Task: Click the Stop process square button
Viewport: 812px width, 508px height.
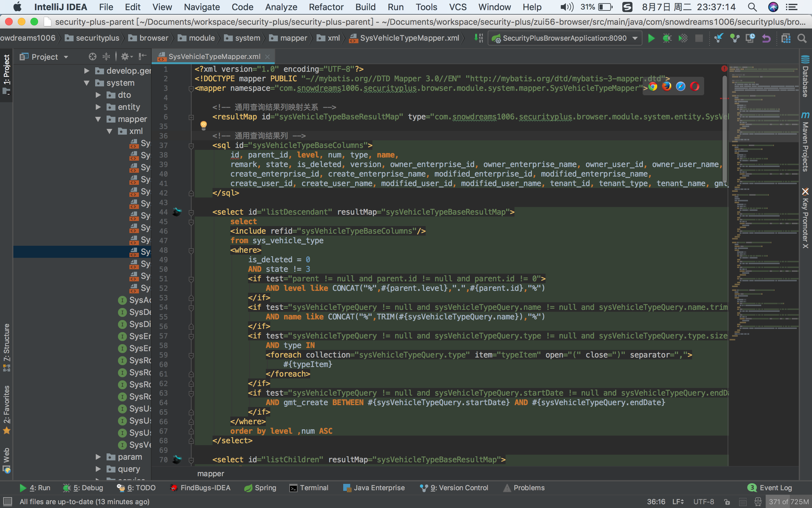Action: click(699, 38)
